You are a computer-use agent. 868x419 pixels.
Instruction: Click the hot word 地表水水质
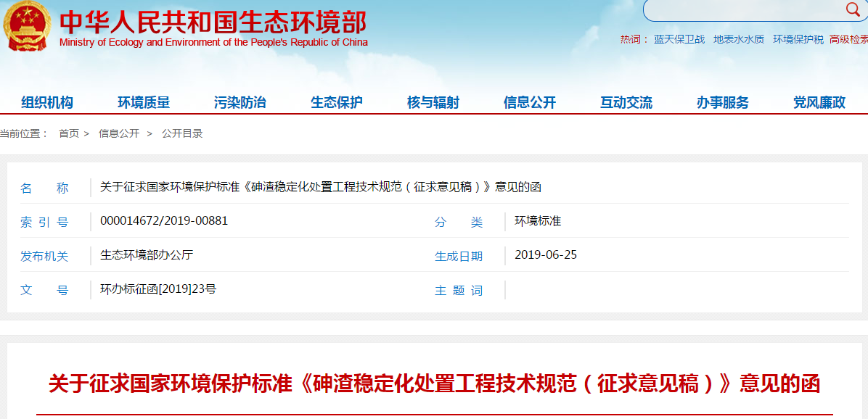tap(739, 40)
